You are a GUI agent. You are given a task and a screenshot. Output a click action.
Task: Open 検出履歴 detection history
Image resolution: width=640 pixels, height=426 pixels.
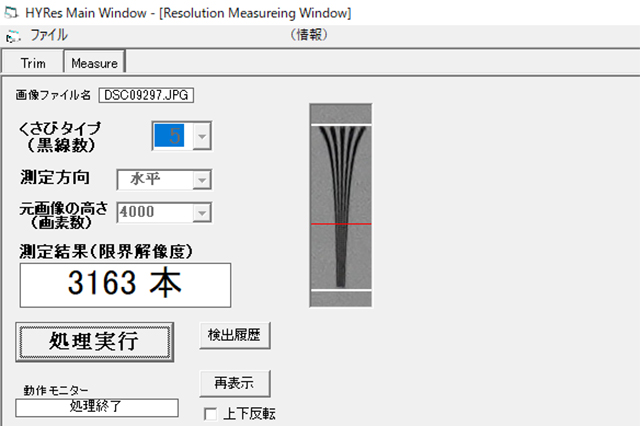(235, 335)
